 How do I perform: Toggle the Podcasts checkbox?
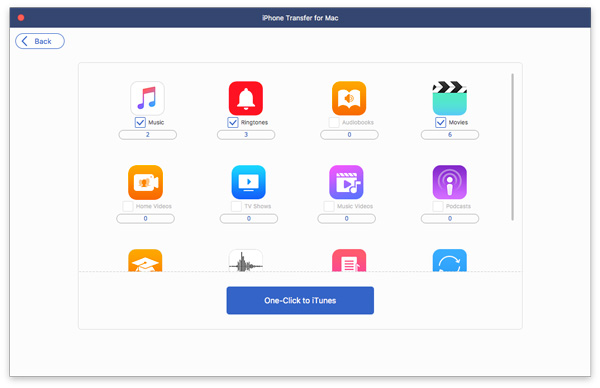pyautogui.click(x=438, y=206)
